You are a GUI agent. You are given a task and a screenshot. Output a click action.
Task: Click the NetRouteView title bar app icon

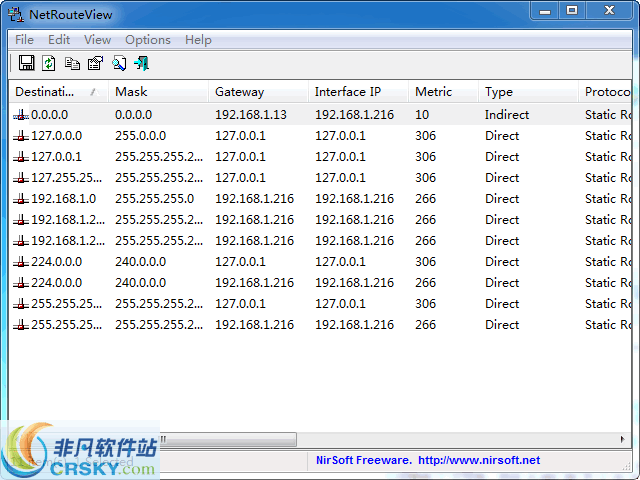tap(16, 14)
